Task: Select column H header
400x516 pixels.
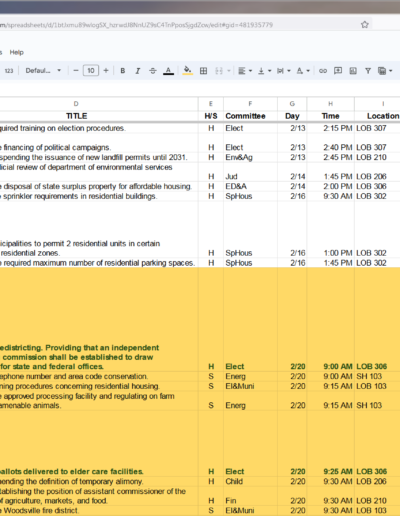Action: [x=331, y=104]
